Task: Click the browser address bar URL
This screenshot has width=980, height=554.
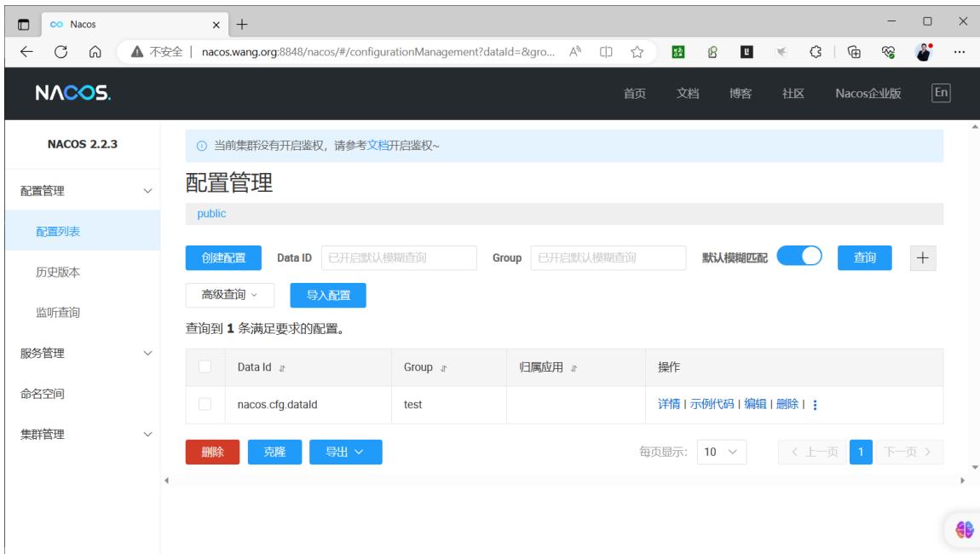Action: [x=378, y=52]
